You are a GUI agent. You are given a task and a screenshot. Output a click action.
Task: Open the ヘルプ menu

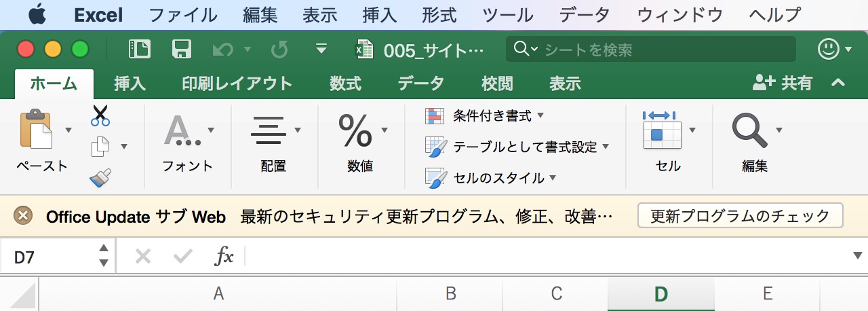(x=775, y=14)
